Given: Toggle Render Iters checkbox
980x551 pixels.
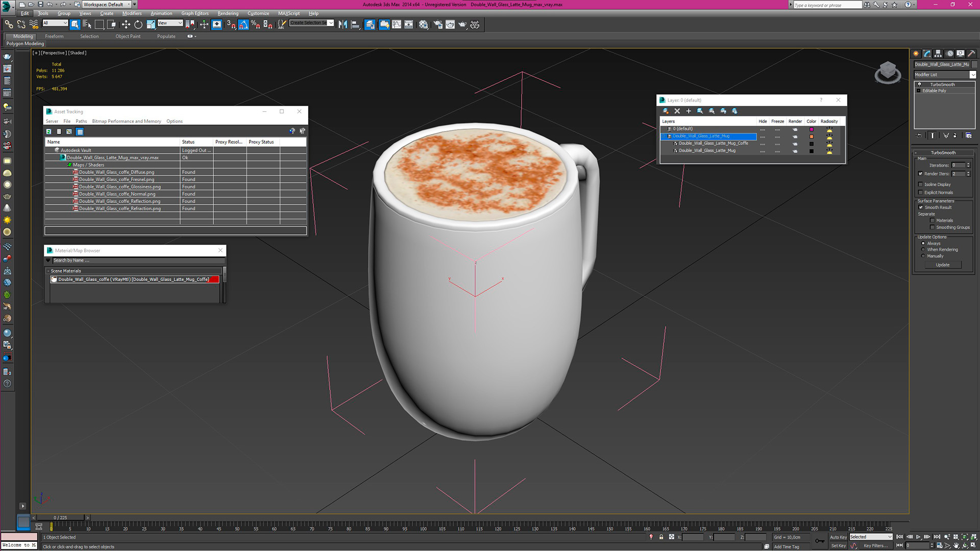Looking at the screenshot, I should coord(921,174).
